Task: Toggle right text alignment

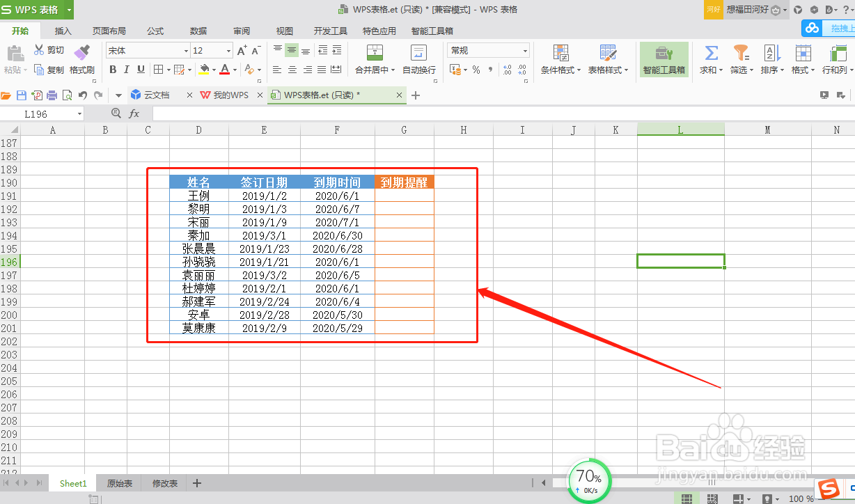Action: coord(307,70)
